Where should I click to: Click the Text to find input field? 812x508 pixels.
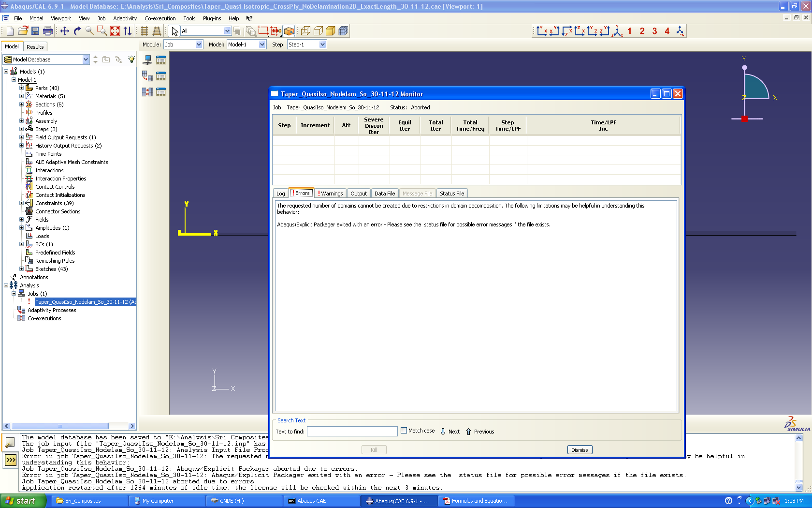[x=352, y=432]
